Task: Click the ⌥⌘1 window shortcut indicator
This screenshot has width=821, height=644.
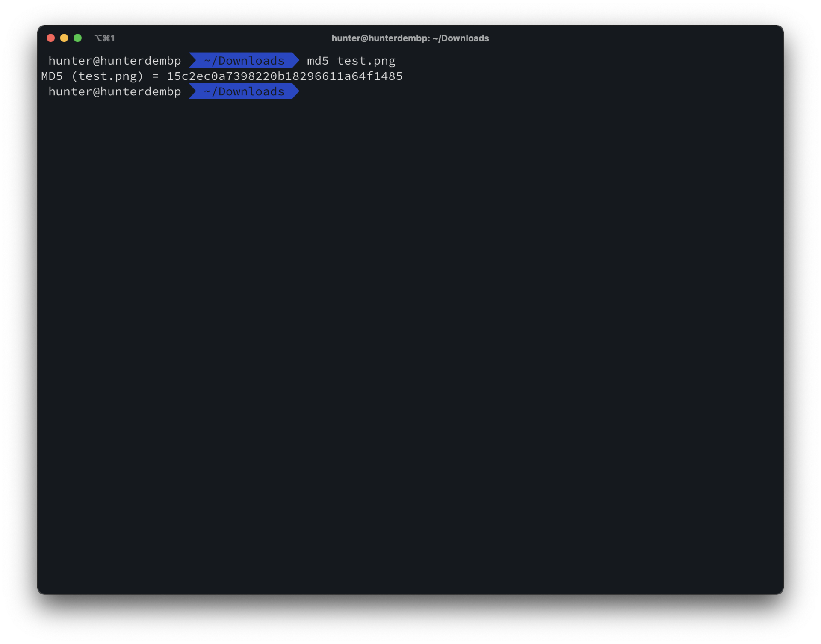Action: (x=105, y=38)
